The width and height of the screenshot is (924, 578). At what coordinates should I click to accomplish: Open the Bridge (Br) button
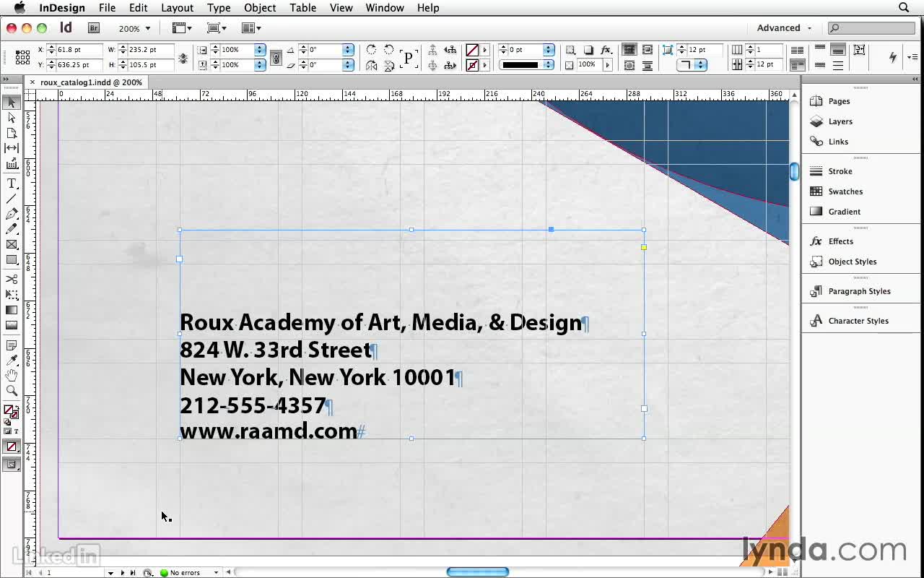[x=94, y=28]
